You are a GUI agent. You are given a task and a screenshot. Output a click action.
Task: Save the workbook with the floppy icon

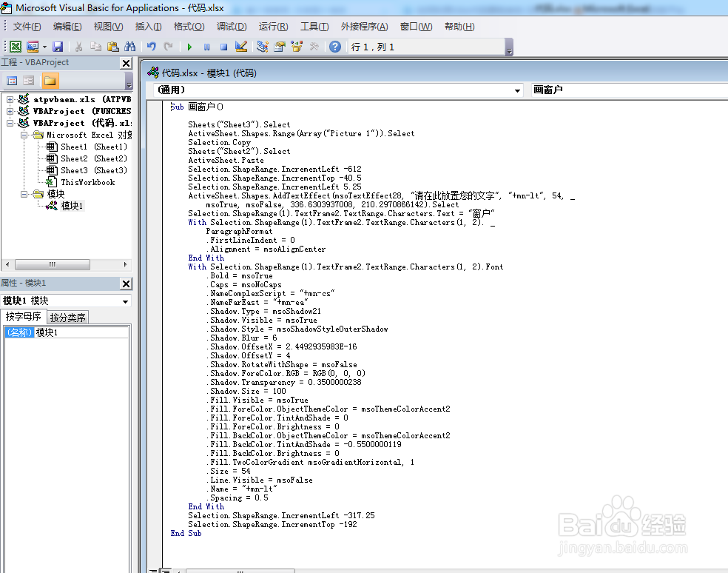coord(58,47)
